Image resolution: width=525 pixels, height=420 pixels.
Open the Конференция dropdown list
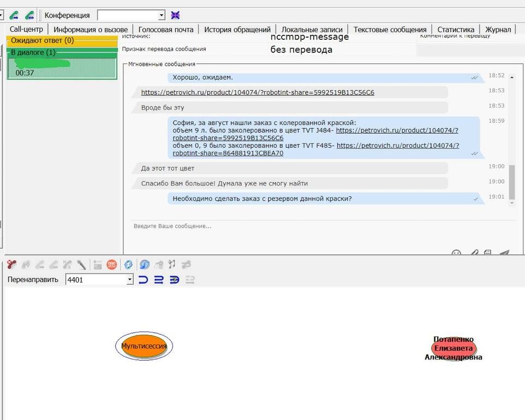pyautogui.click(x=161, y=16)
